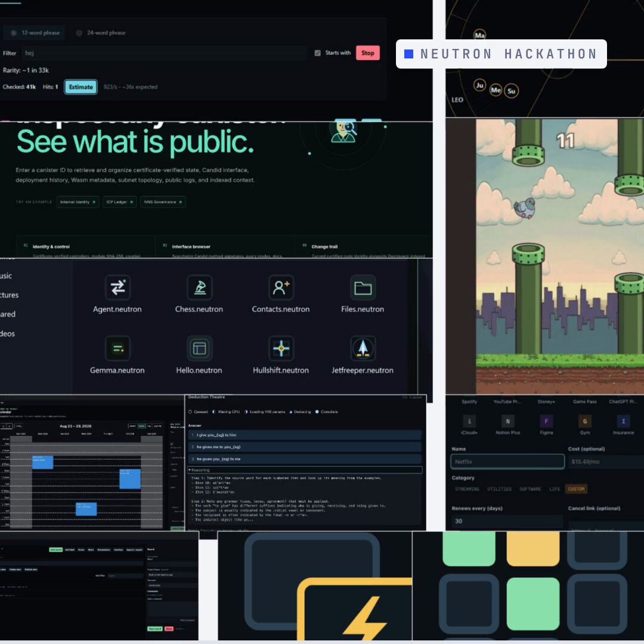Click the red Stop button
The image size is (644, 644).
pos(367,53)
